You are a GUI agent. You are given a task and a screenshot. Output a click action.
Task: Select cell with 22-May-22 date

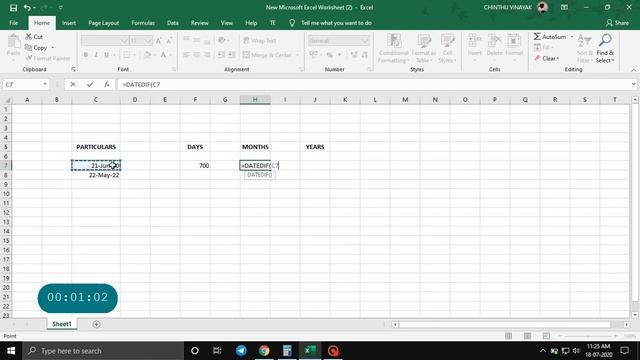96,175
